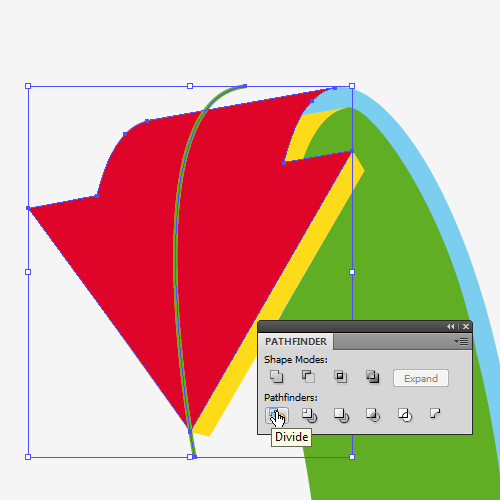Open the Pathfinder panel options menu

pyautogui.click(x=461, y=342)
